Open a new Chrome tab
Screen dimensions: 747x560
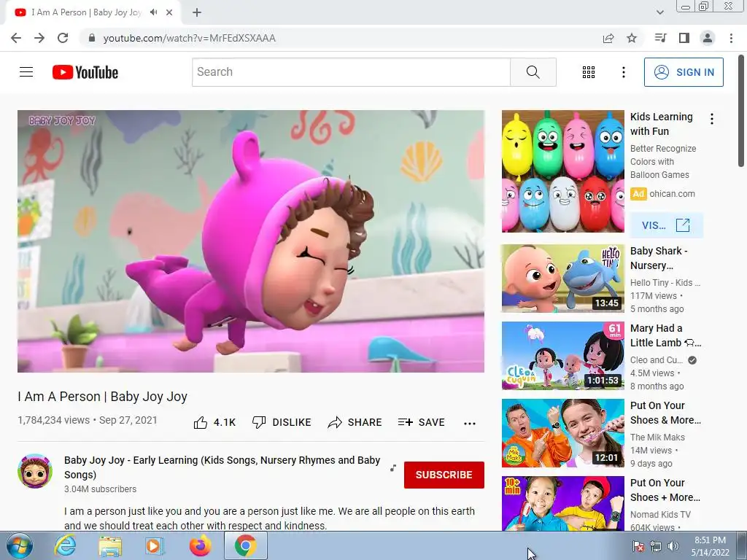pyautogui.click(x=197, y=13)
